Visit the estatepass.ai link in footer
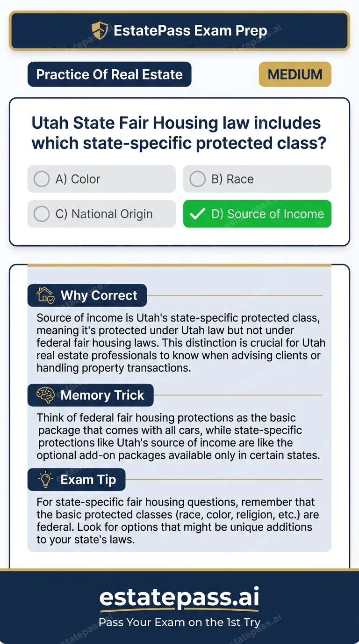The height and width of the screenshot is (644, 359). pyautogui.click(x=179, y=598)
